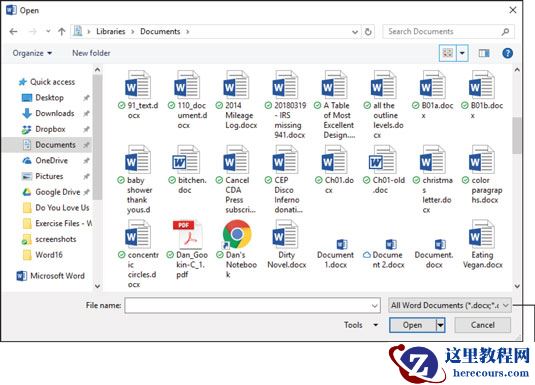The image size is (535, 385).
Task: Refresh the Documents folder view
Action: (368, 32)
